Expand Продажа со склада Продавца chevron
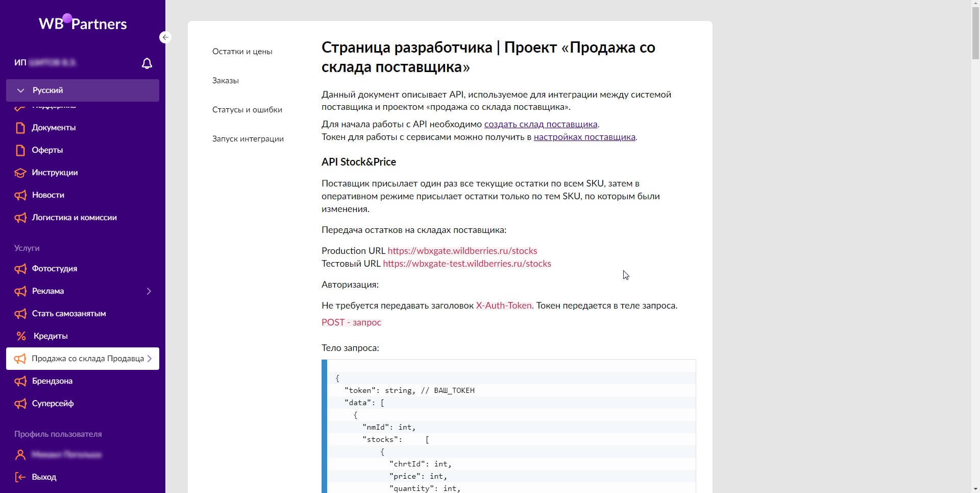 (x=150, y=359)
